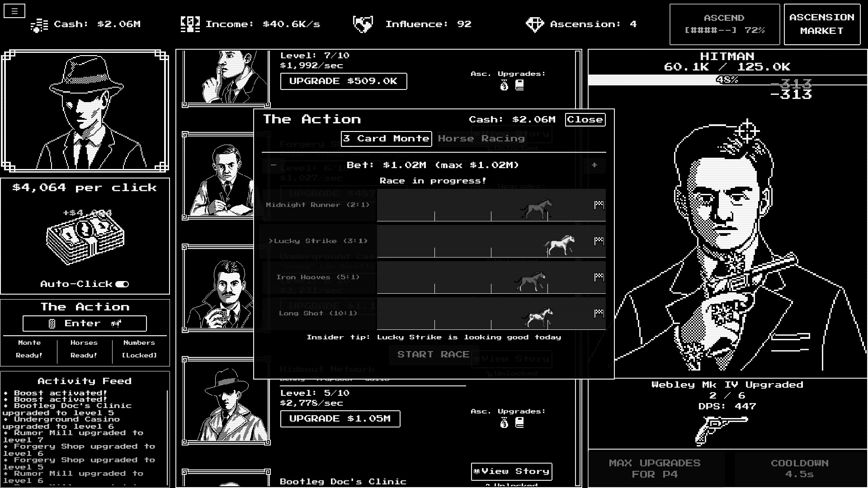Click the Activity Feed heading
The width and height of the screenshot is (868, 488).
pyautogui.click(x=85, y=381)
